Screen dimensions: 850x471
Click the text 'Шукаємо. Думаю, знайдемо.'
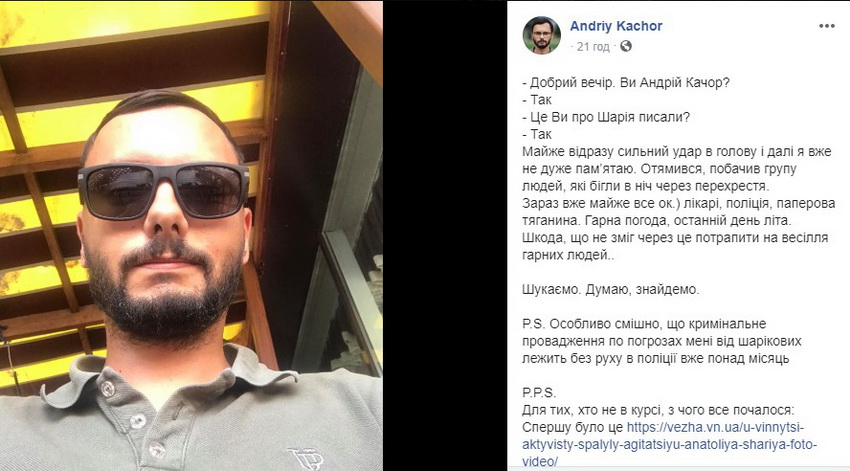(x=611, y=289)
